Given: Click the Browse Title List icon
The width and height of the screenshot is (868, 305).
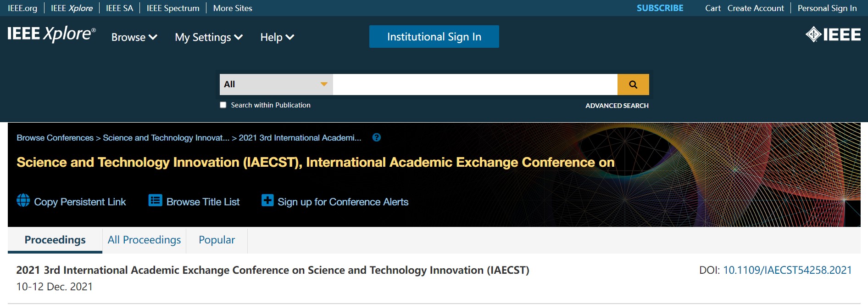Looking at the screenshot, I should [156, 200].
